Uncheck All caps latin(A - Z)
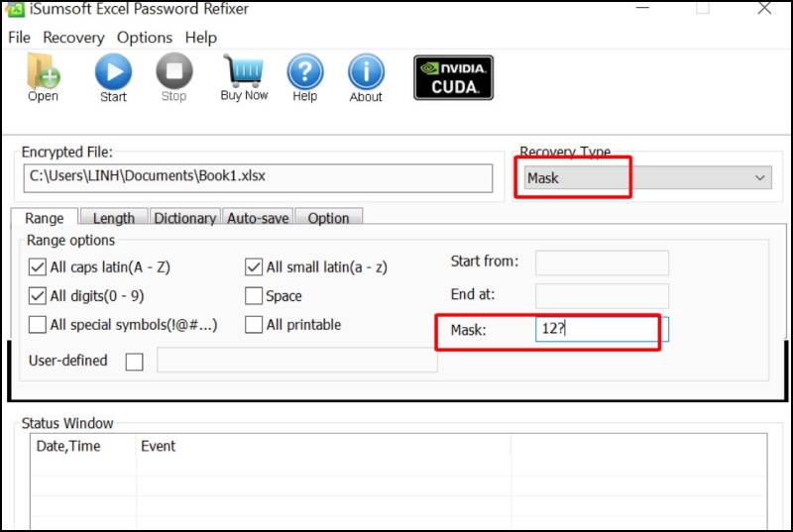The height and width of the screenshot is (532, 793). tap(38, 267)
